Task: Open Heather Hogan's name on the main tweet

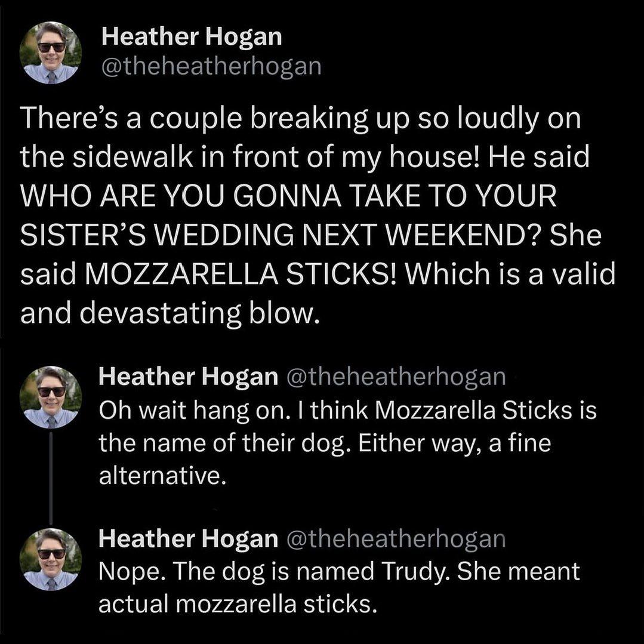Action: 191,37
